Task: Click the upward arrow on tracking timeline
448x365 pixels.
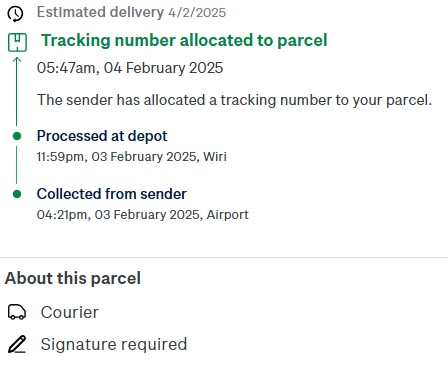Action: [x=17, y=91]
